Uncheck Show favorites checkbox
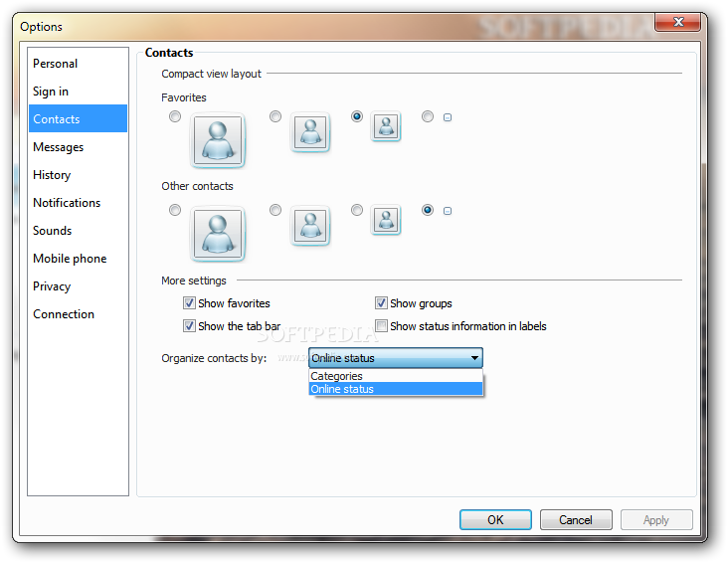Image resolution: width=728 pixels, height=563 pixels. (189, 303)
